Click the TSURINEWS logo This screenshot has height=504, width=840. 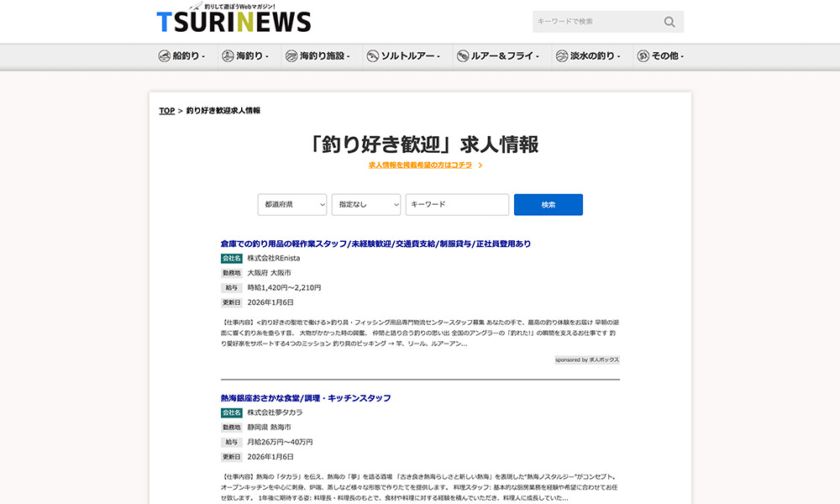click(233, 21)
